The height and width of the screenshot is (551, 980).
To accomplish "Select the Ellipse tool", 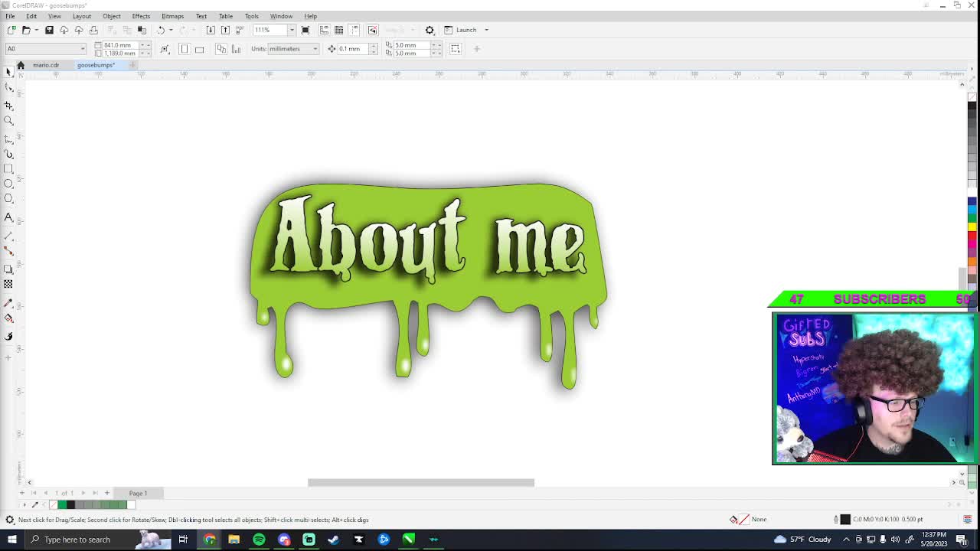I will point(8,184).
